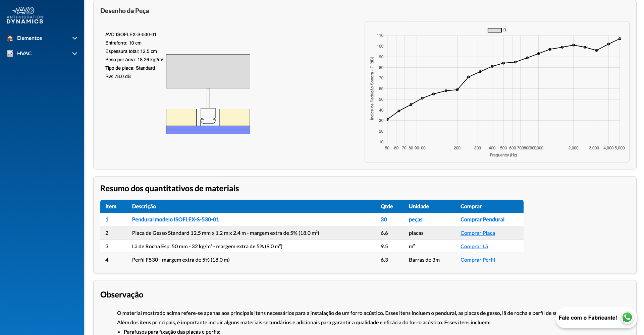Follow the Comprar Lã link

[474, 246]
